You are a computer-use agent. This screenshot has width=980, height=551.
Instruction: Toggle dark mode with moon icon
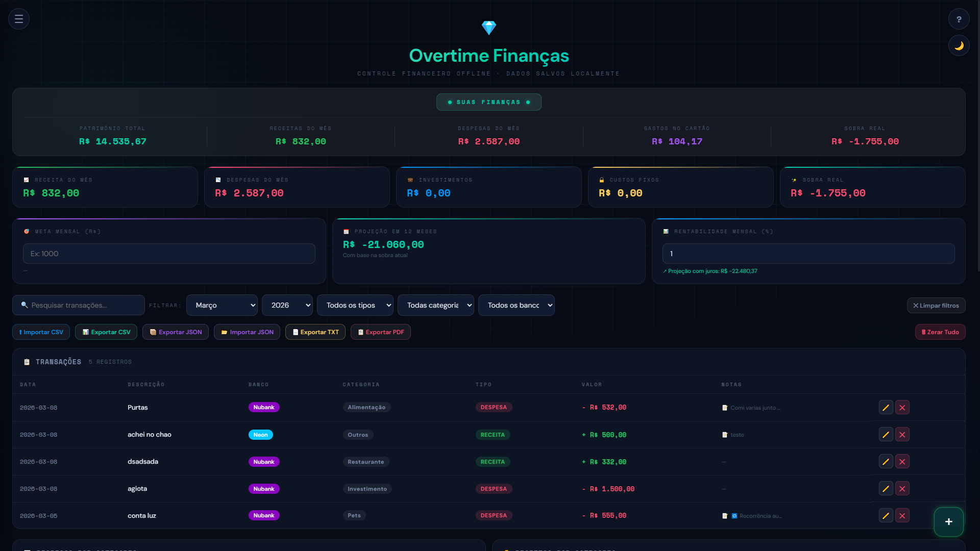point(959,45)
